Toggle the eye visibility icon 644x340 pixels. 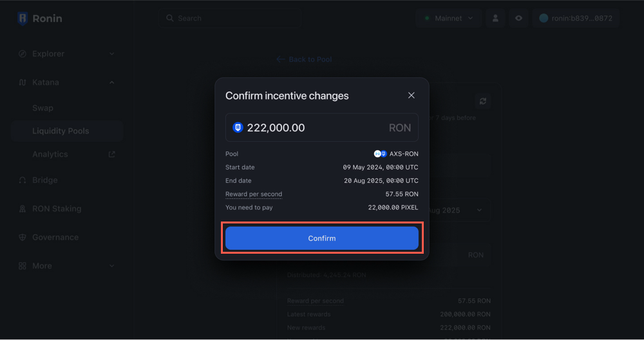(x=518, y=18)
